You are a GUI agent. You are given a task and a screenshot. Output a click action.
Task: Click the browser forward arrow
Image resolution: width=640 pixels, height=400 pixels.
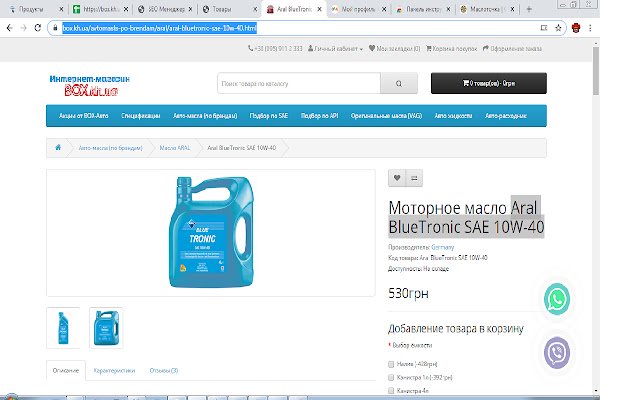click(x=23, y=28)
